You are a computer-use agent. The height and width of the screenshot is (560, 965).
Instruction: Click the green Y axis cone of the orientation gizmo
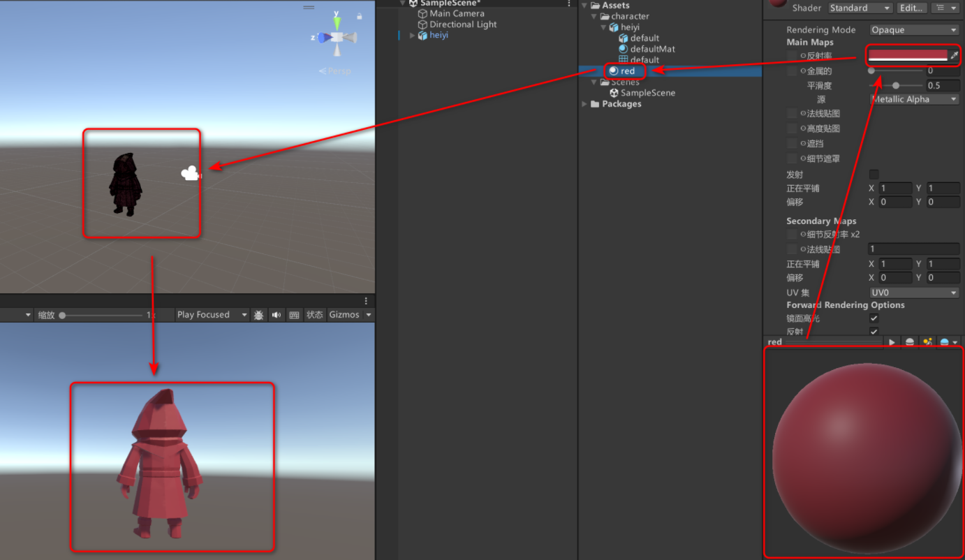pyautogui.click(x=337, y=22)
